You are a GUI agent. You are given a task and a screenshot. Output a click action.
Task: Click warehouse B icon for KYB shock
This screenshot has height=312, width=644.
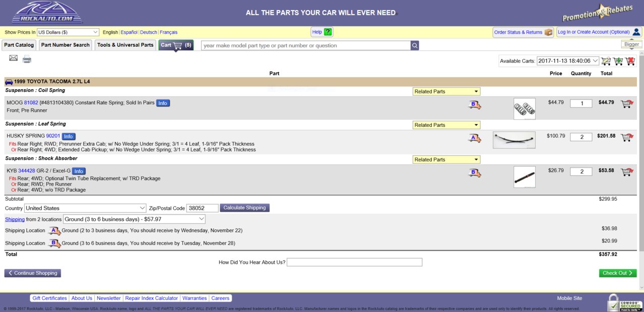pos(475,173)
